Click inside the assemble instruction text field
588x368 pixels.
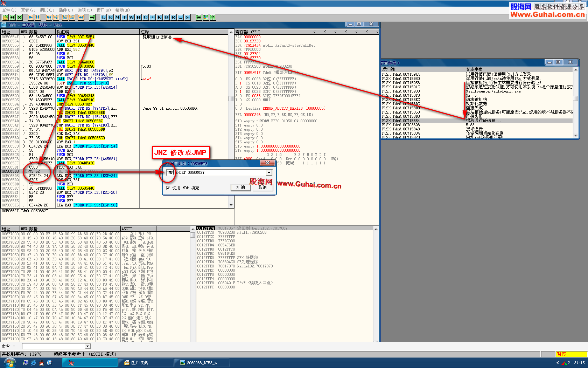[216, 173]
